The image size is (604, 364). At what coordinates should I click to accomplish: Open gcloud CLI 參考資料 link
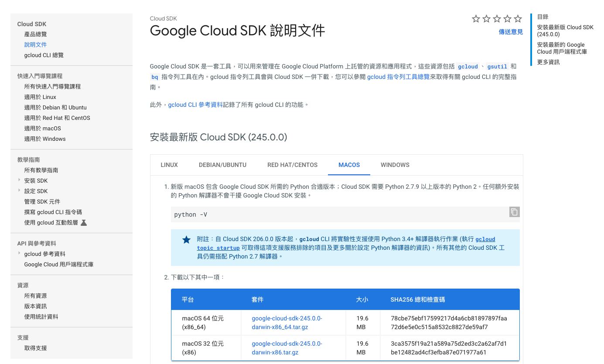tap(195, 105)
